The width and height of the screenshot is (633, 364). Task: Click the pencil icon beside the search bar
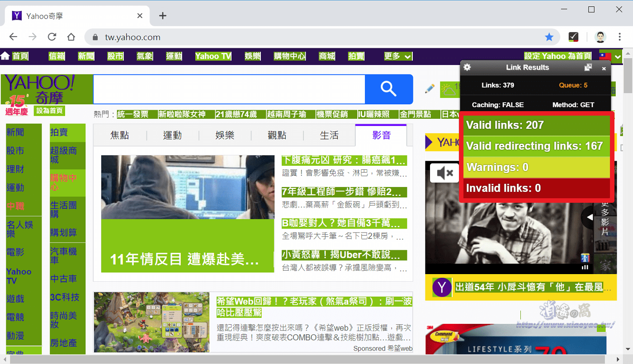(430, 89)
